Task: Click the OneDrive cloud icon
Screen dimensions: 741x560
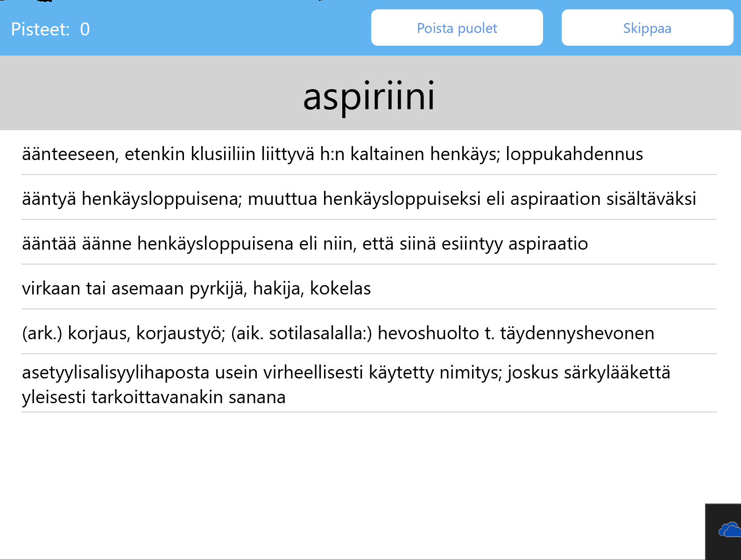Action: click(729, 530)
